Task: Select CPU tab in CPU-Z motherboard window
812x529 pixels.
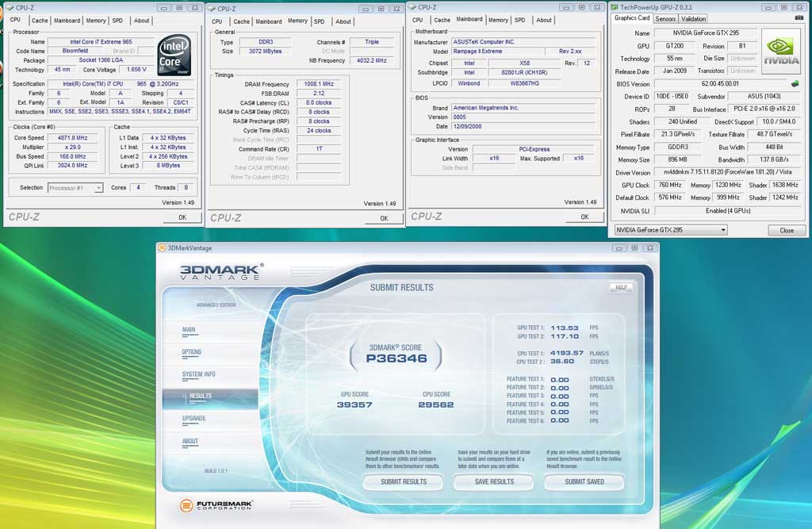Action: coord(418,20)
